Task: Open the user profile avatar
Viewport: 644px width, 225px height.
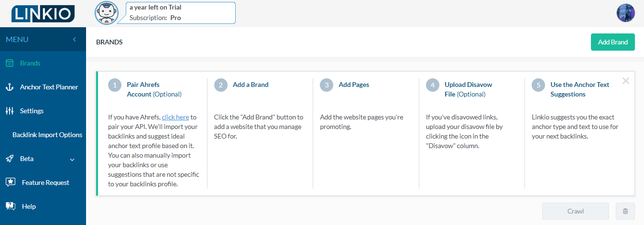Action: tap(625, 13)
